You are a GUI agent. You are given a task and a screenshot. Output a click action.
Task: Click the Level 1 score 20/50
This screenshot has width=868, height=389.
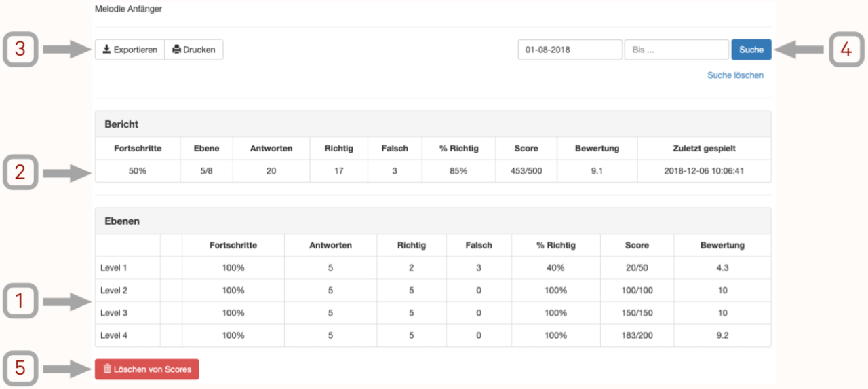click(637, 268)
